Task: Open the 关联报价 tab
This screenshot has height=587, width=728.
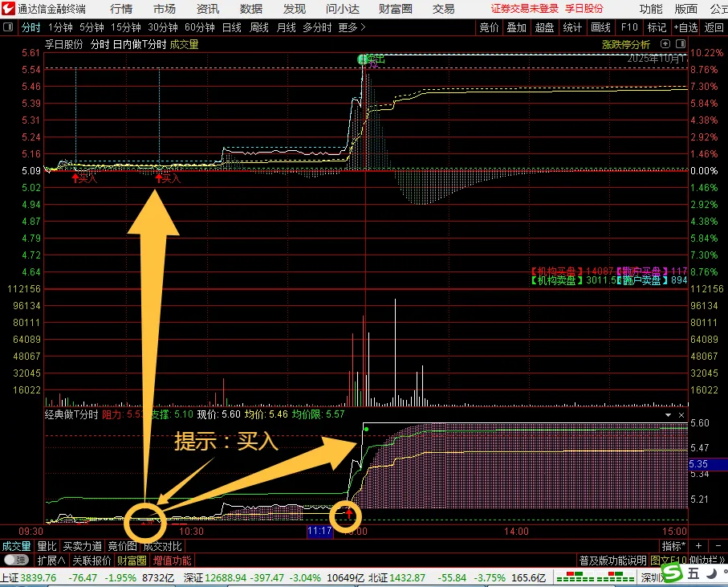Action: click(x=92, y=561)
